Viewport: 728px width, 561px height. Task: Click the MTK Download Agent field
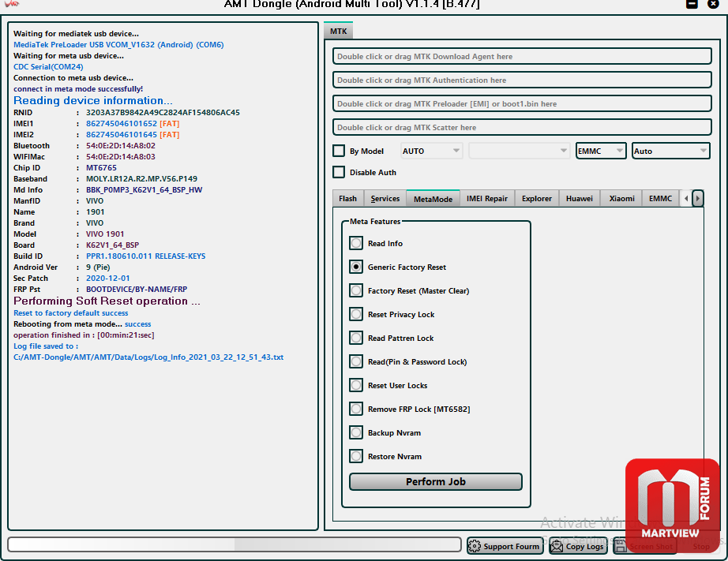(x=522, y=56)
